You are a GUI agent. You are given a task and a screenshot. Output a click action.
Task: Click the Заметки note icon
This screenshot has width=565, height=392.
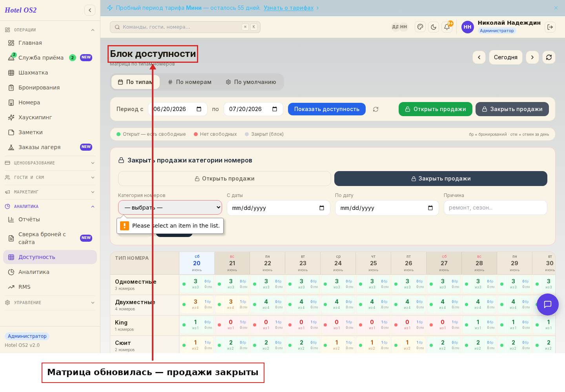click(11, 132)
